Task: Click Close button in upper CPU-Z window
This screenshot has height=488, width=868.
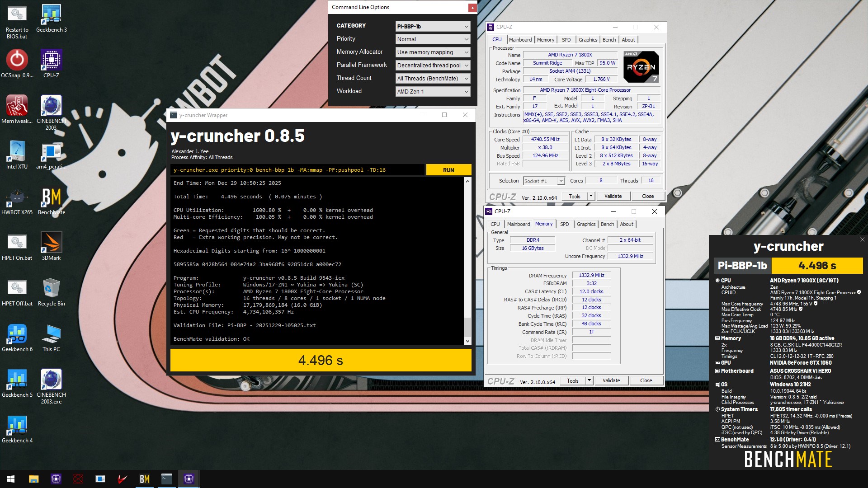Action: tap(648, 196)
